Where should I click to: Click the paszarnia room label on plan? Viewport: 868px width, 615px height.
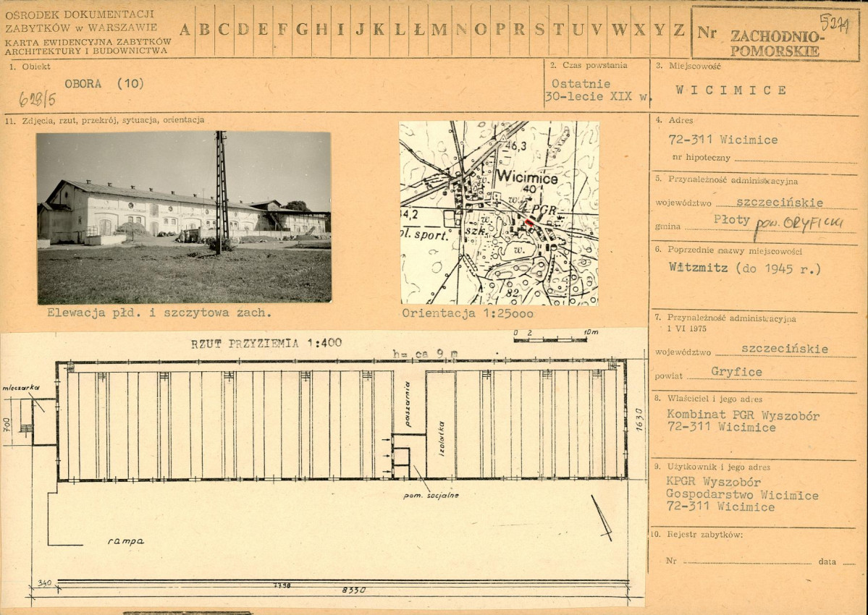[x=408, y=403]
